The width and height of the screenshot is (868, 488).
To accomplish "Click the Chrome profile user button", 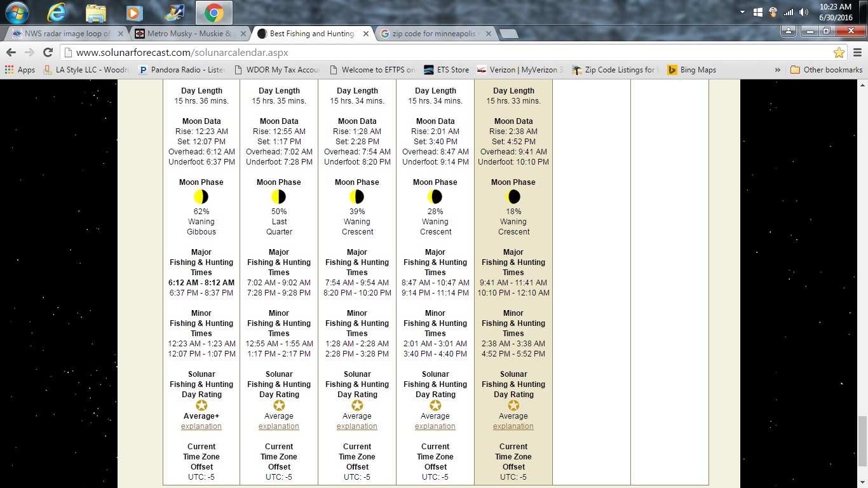I will point(789,30).
